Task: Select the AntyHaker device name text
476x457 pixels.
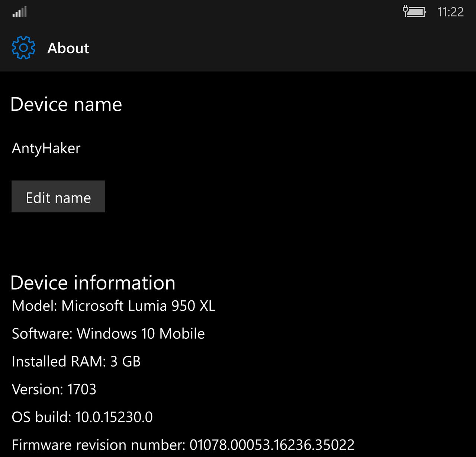Action: 46,148
